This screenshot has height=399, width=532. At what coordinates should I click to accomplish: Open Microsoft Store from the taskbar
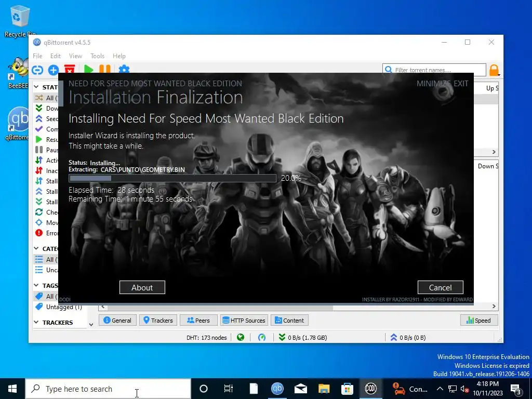(347, 389)
